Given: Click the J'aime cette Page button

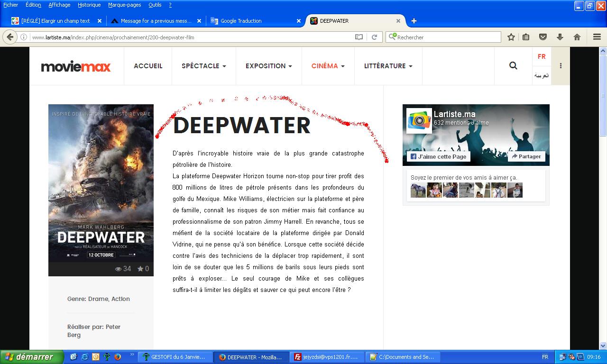Looking at the screenshot, I should 439,156.
